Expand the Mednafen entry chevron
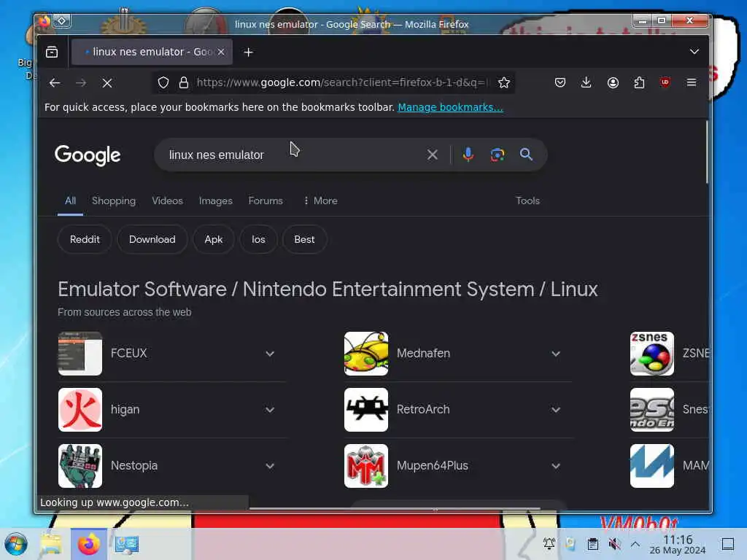This screenshot has width=747, height=560. click(x=556, y=354)
